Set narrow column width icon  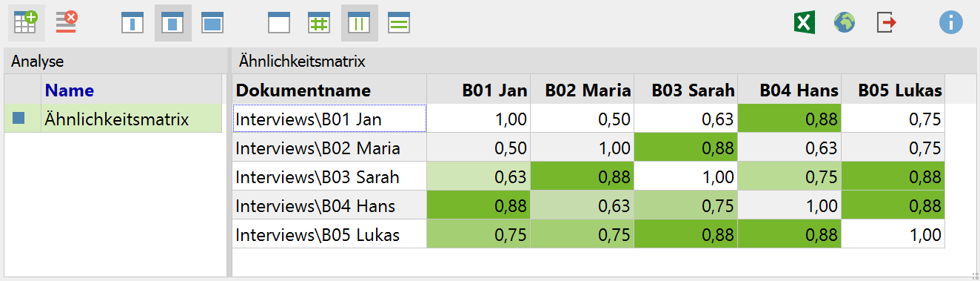(x=132, y=22)
